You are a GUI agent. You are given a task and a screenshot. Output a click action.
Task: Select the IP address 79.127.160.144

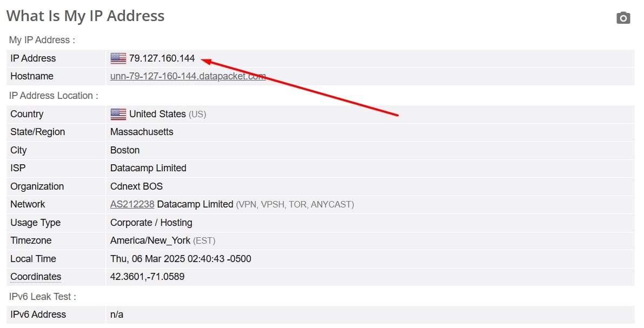(162, 58)
